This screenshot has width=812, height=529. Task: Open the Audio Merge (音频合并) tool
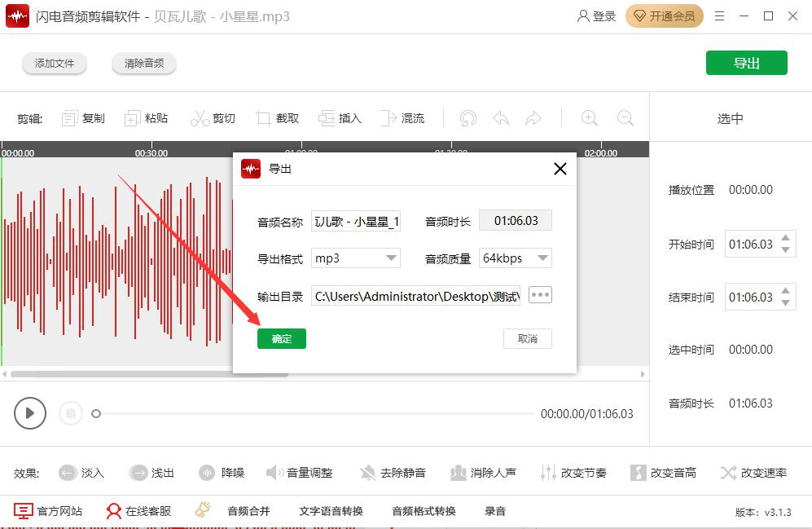[248, 511]
